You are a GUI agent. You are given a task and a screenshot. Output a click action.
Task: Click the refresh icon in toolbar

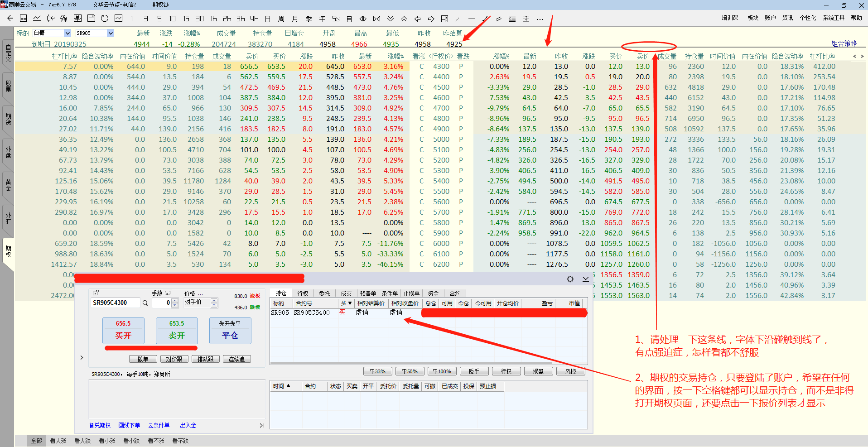105,19
